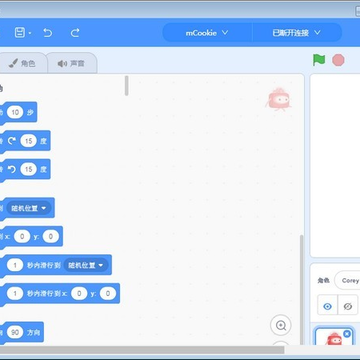Click x value in the move-to x y block
The width and height of the screenshot is (360, 360).
click(x=22, y=237)
